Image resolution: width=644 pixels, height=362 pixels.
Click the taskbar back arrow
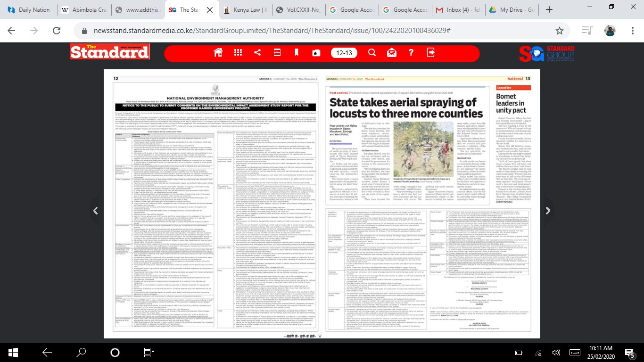[47, 352]
